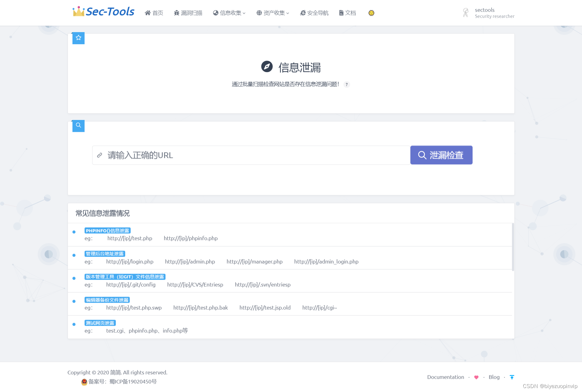Open the Documentation link in the footer
582x392 pixels.
445,377
